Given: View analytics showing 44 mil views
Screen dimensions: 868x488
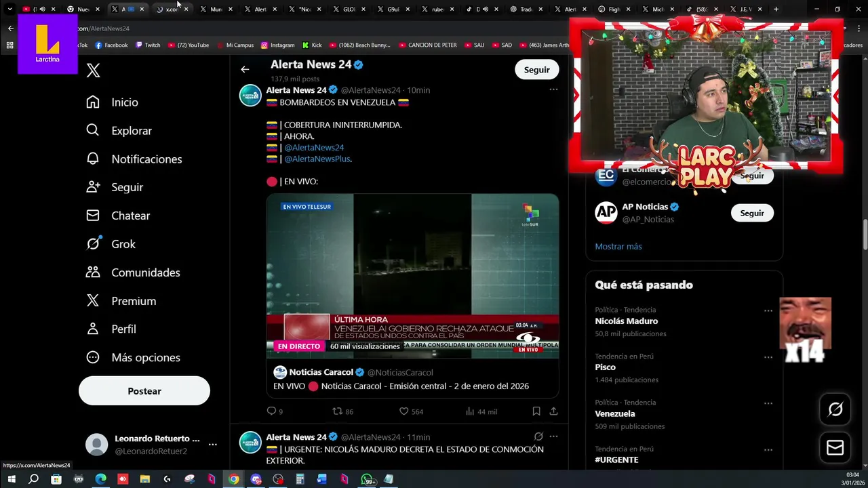Looking at the screenshot, I should pyautogui.click(x=481, y=411).
